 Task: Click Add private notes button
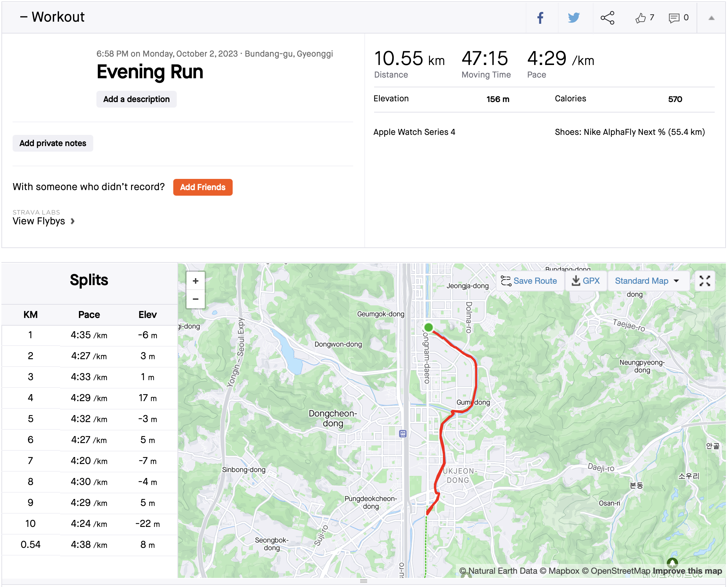pos(53,143)
